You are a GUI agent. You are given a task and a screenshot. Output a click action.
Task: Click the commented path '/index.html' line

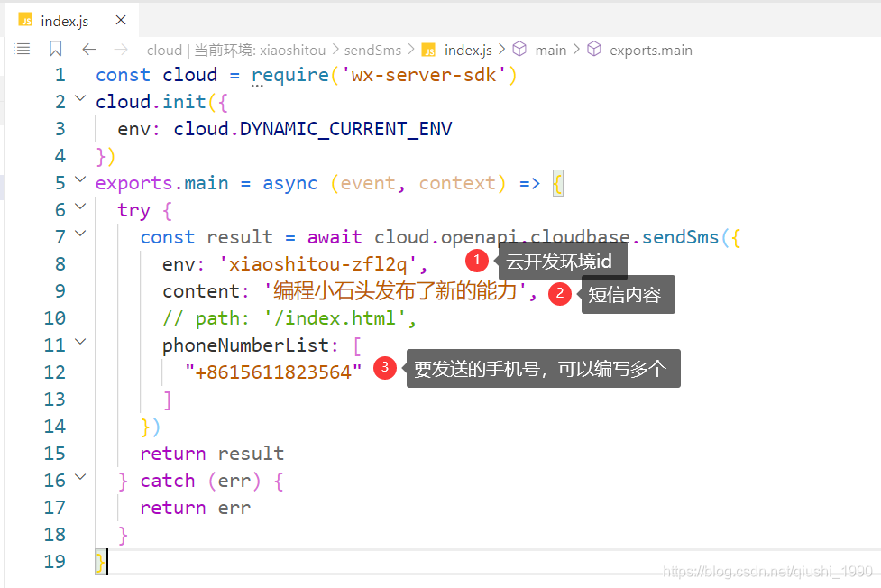click(x=289, y=318)
